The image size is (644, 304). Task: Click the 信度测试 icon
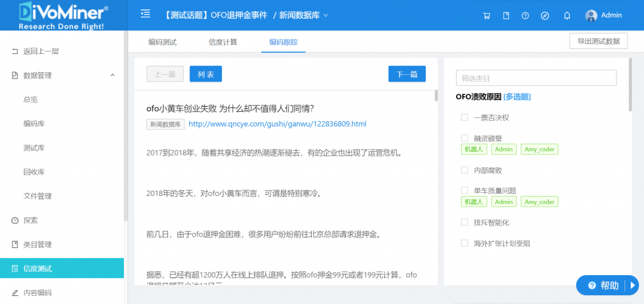(x=15, y=269)
